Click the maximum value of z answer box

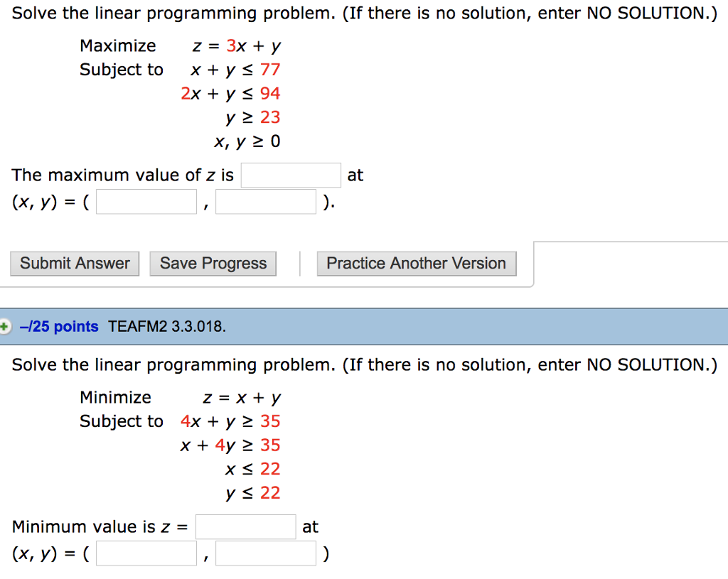pyautogui.click(x=290, y=175)
